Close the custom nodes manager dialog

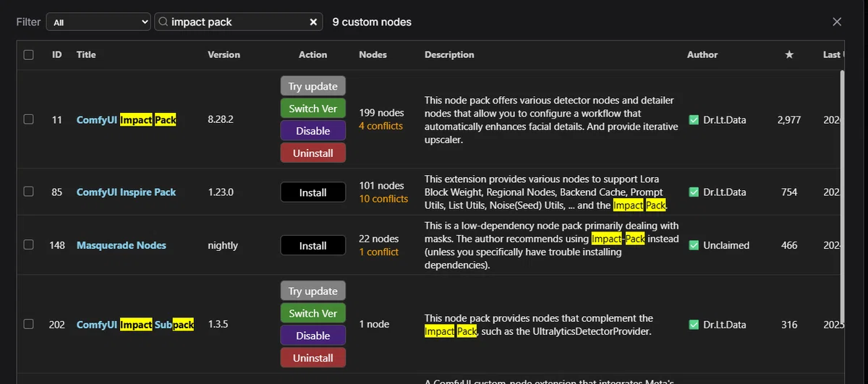pos(837,22)
